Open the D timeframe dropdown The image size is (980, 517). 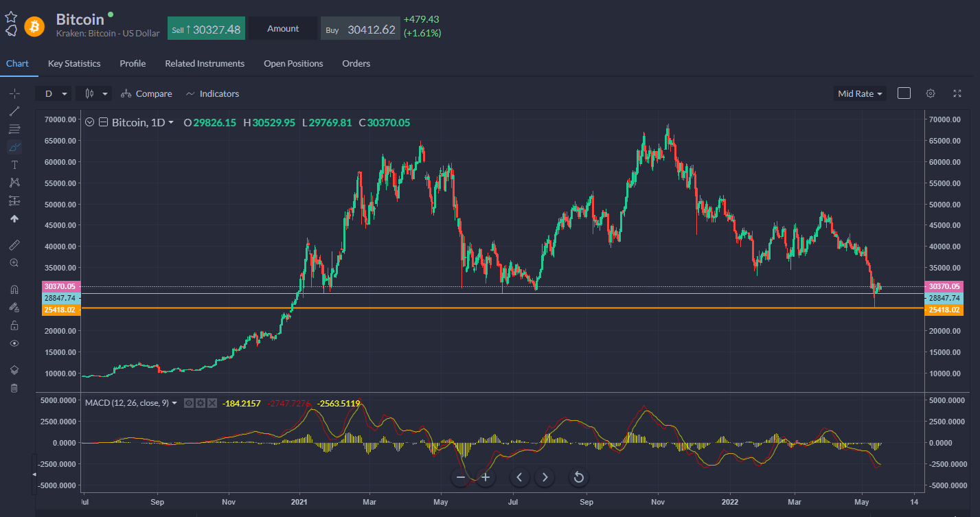pos(54,93)
